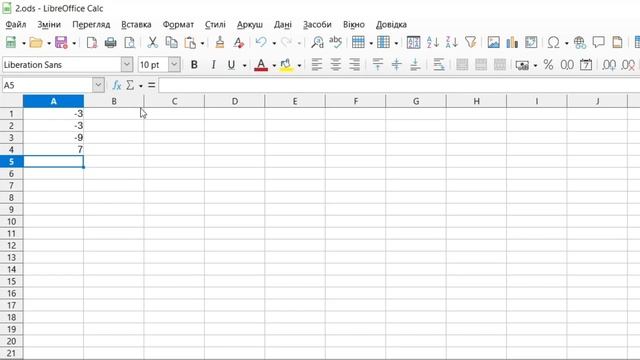Insert comment speech bubble icon
Screen dimensions: 640x360
tap(598, 42)
